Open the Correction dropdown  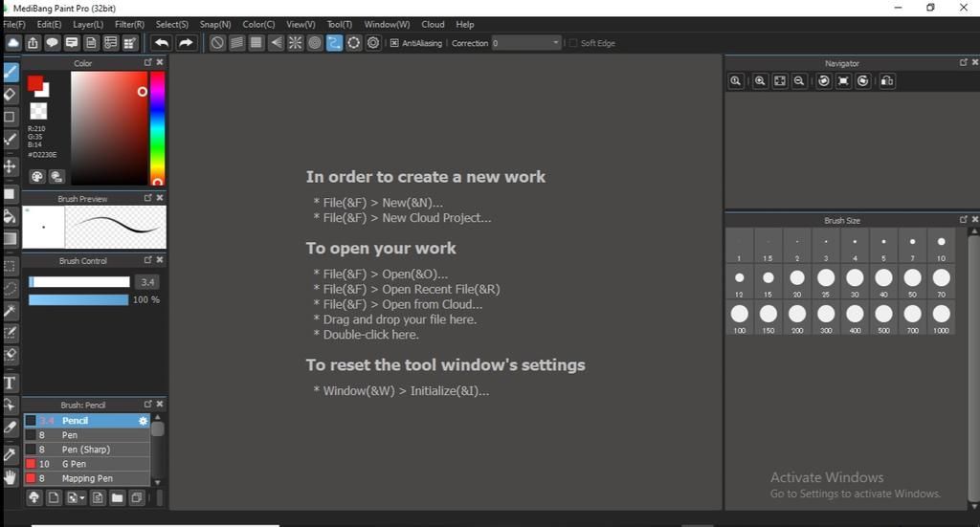tap(526, 43)
